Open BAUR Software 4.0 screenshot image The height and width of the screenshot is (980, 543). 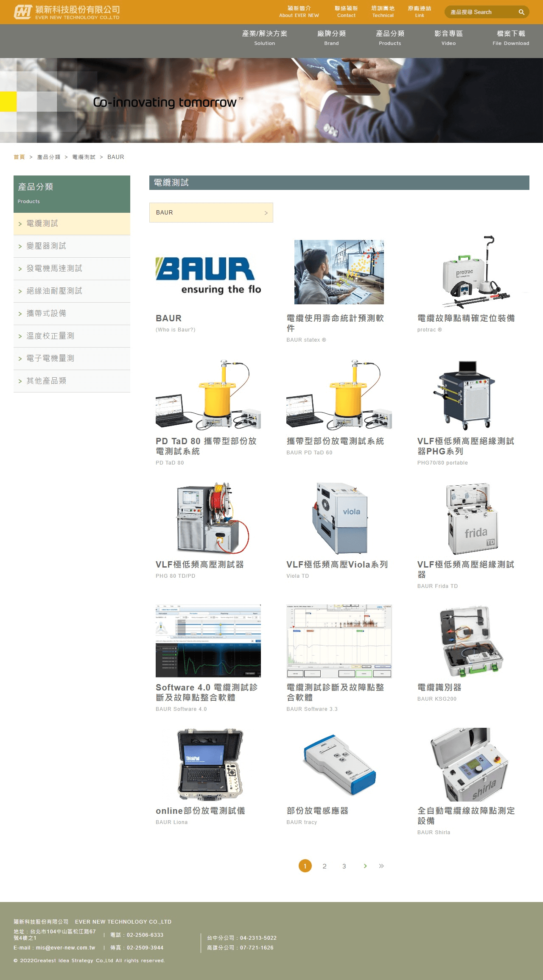tap(208, 641)
